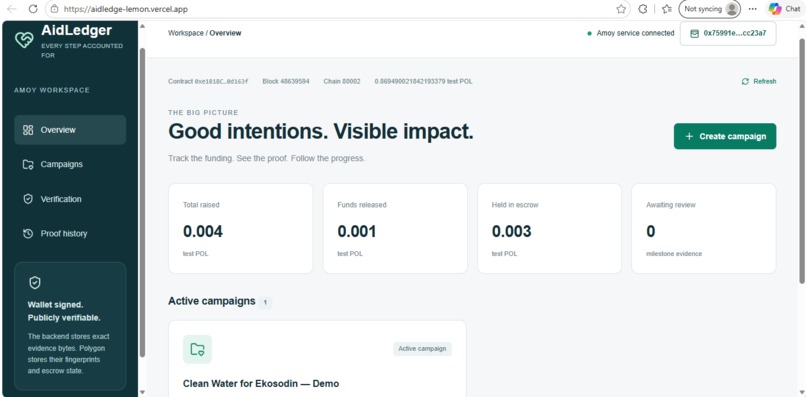Click the AidLedger heart logo icon
This screenshot has width=806, height=397.
click(24, 40)
